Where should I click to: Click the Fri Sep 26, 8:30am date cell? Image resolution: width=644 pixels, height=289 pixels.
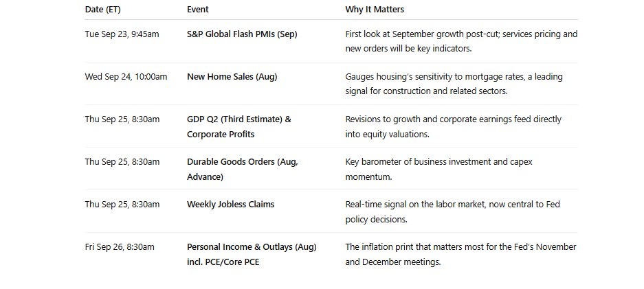point(120,246)
